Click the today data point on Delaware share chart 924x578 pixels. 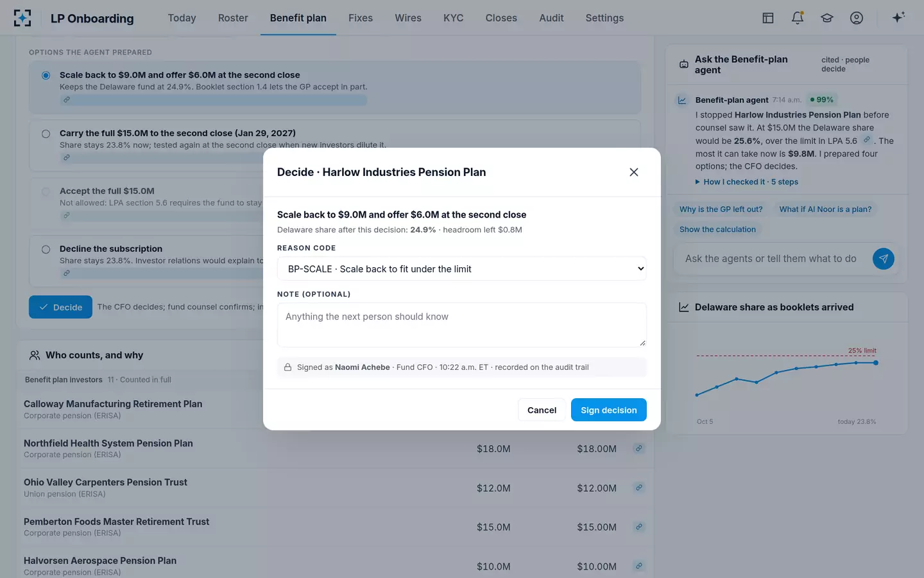[876, 363]
